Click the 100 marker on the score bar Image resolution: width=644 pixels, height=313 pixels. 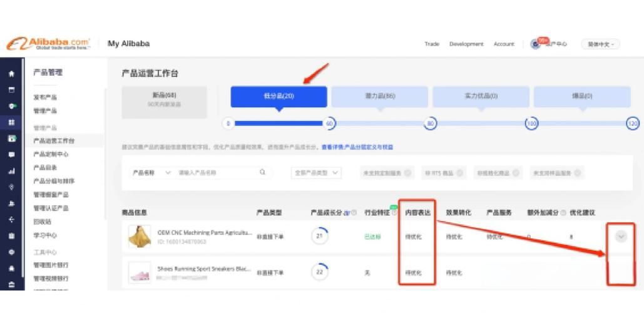click(x=531, y=123)
